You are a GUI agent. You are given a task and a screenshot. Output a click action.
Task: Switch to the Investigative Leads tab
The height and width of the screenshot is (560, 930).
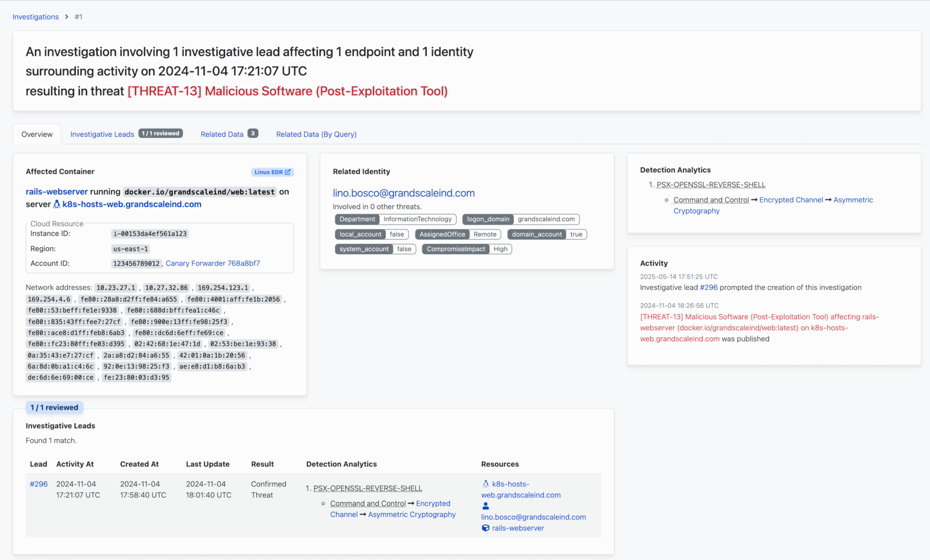[x=102, y=134]
